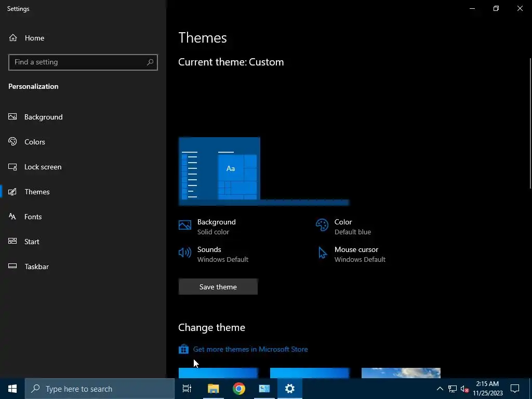532x399 pixels.
Task: Show hidden system tray icons
Action: (440, 389)
